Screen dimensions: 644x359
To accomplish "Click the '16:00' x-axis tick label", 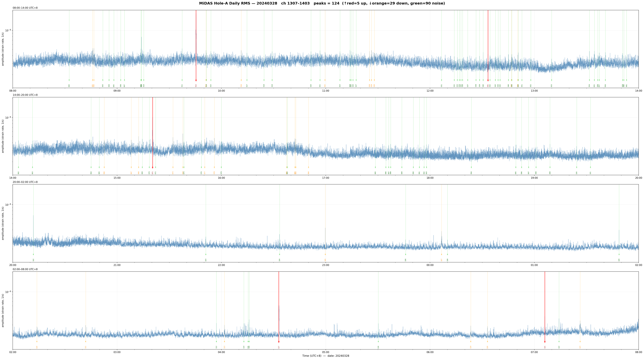I will [221, 178].
